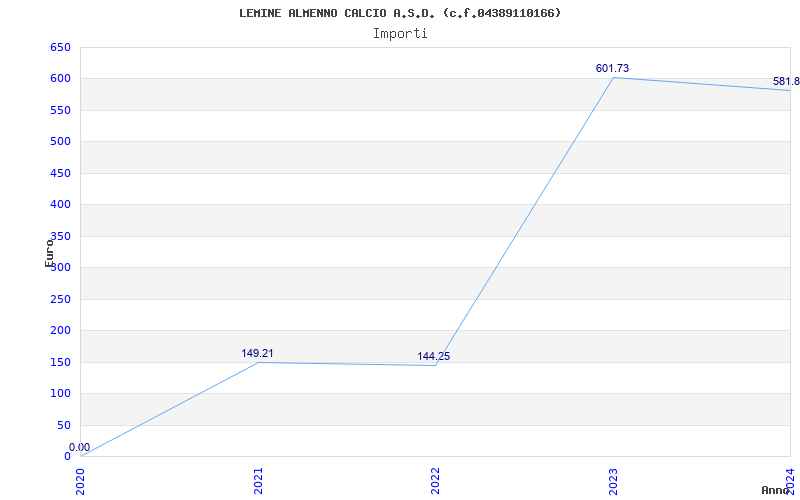Click the 200 y-axis tick label
Viewport: 800px width, 500px height.
60,331
